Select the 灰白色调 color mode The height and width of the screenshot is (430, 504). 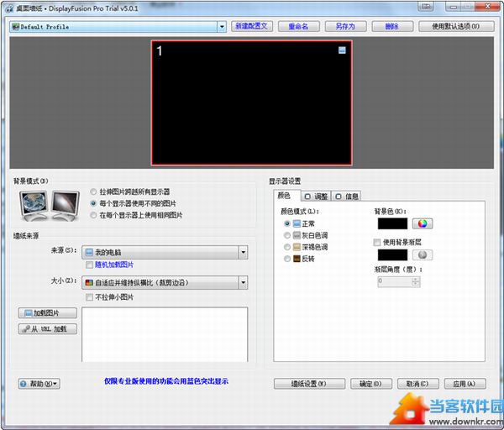click(x=288, y=236)
